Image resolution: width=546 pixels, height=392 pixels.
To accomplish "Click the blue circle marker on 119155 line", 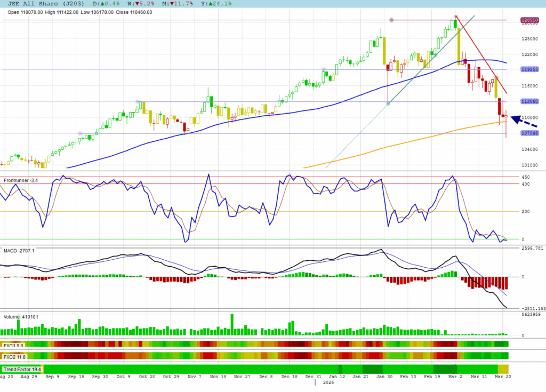I will point(324,70).
